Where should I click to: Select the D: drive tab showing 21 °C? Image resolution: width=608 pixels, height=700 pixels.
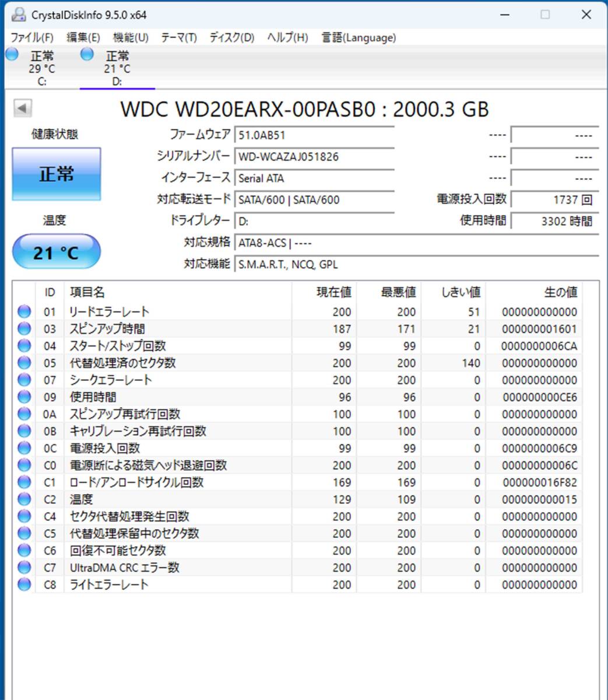[117, 68]
